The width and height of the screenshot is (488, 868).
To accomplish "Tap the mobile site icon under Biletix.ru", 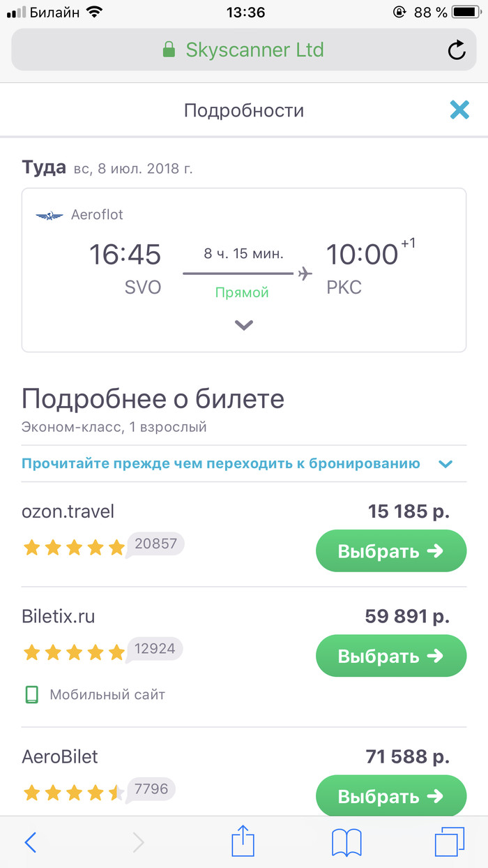I will 31,694.
